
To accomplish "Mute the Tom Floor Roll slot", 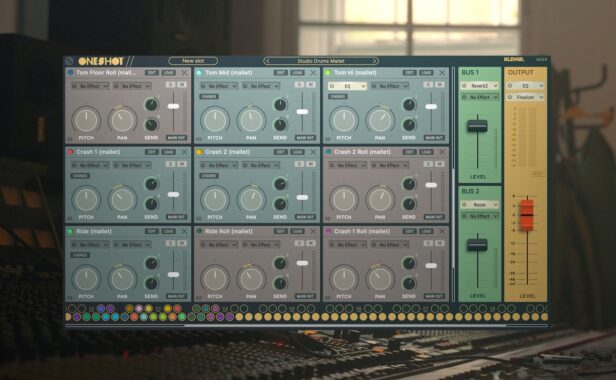I will click(x=182, y=85).
